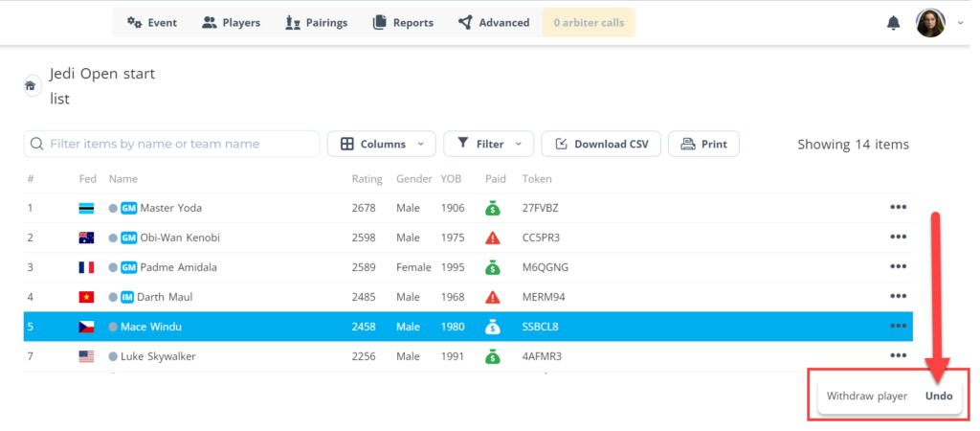Open more options for Darth Maul
Screen dimensions: 980x431
(x=898, y=297)
